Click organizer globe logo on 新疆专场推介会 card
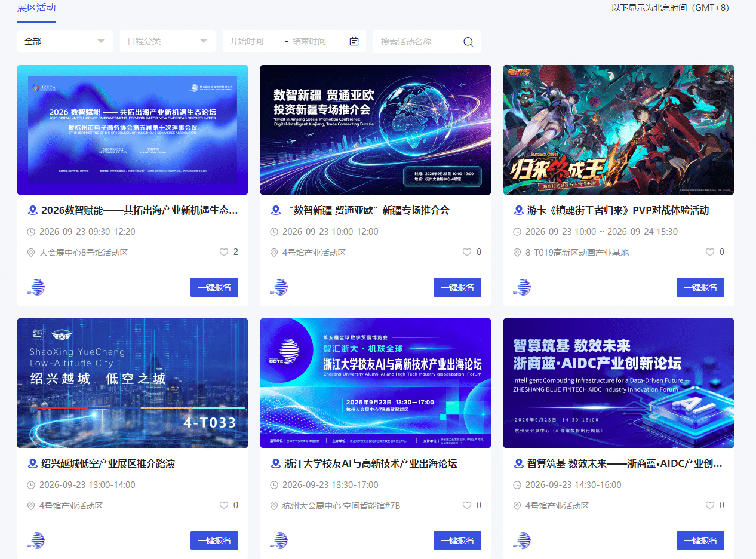This screenshot has width=756, height=559. (x=279, y=287)
